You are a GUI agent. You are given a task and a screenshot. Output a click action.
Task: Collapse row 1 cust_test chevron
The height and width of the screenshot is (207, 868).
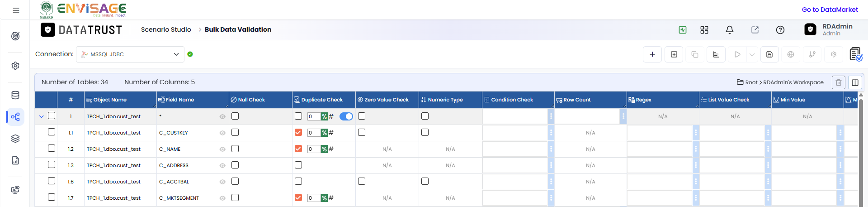tap(41, 116)
